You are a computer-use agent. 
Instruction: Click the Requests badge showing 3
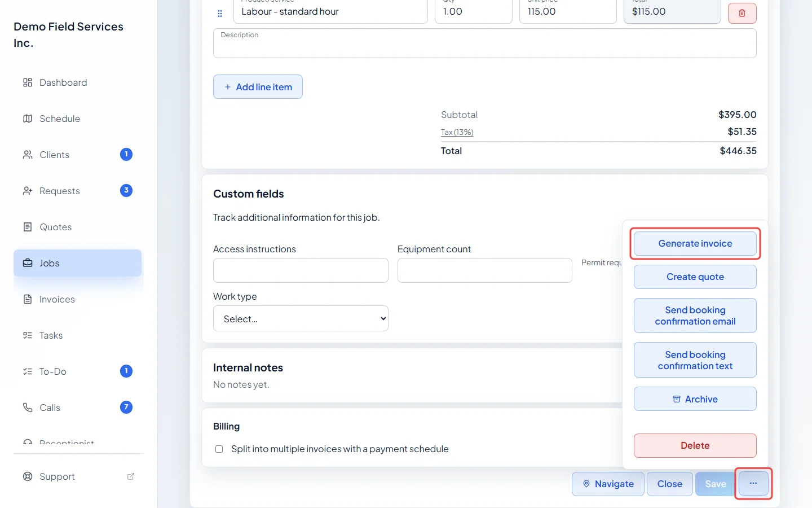pyautogui.click(x=126, y=191)
